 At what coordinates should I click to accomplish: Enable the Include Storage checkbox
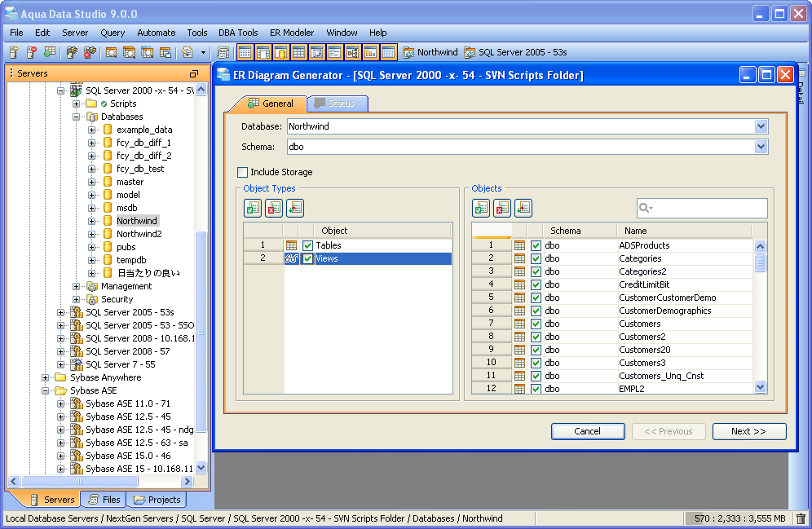(x=242, y=172)
